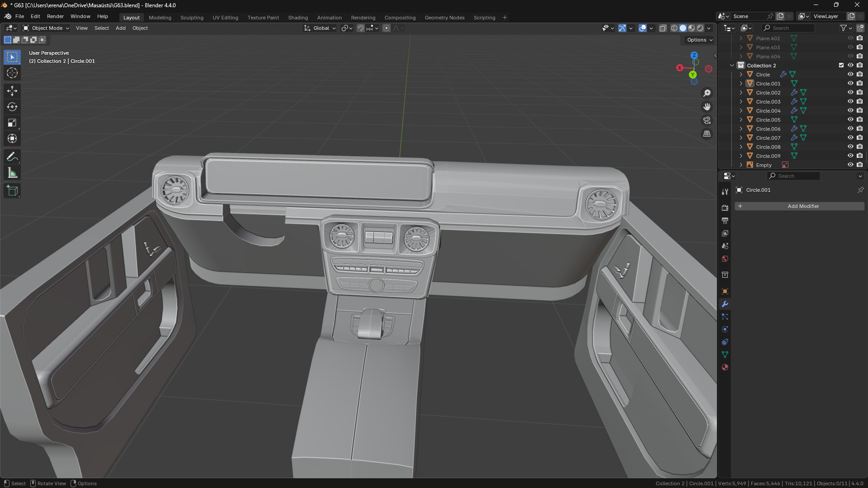Open the Render properties tab
This screenshot has width=868, height=488.
pyautogui.click(x=725, y=208)
